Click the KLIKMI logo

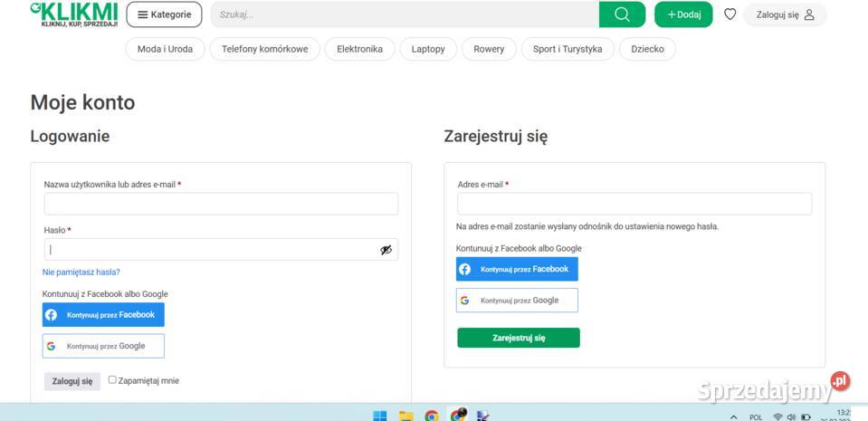[x=74, y=15]
